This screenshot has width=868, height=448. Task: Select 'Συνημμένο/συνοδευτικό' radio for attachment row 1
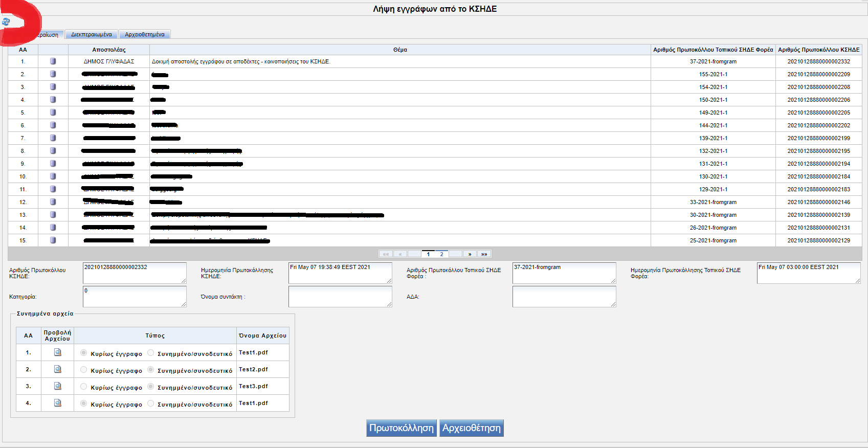pyautogui.click(x=151, y=353)
